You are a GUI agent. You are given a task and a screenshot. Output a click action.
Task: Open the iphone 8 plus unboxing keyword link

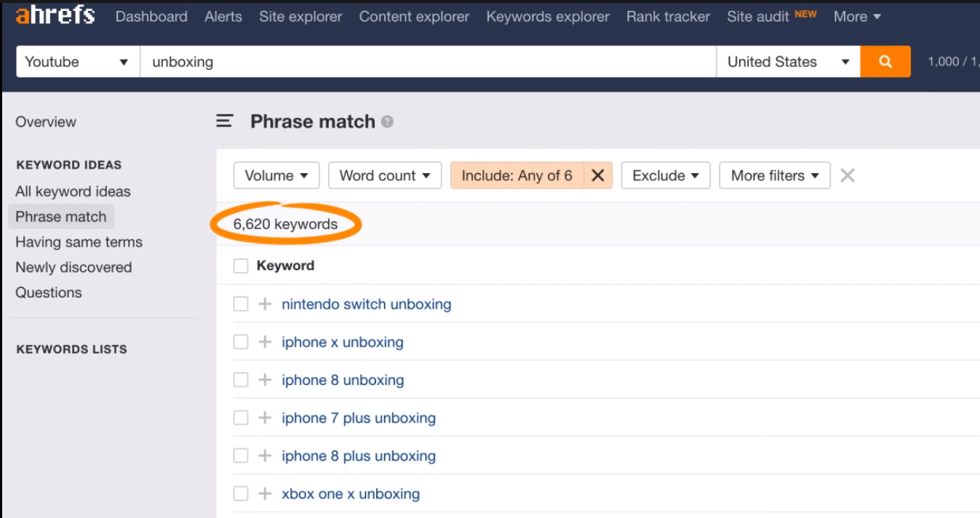[359, 455]
